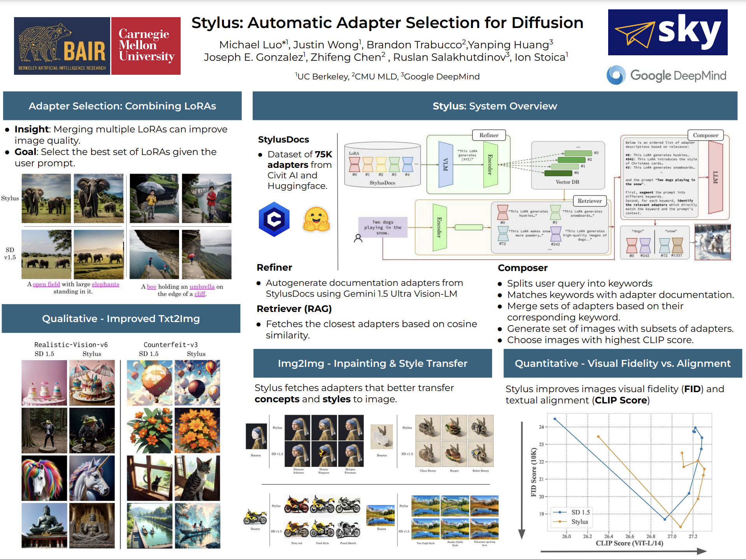Click the rainbow-maned unicorn image
The height and width of the screenshot is (560, 746).
44,478
